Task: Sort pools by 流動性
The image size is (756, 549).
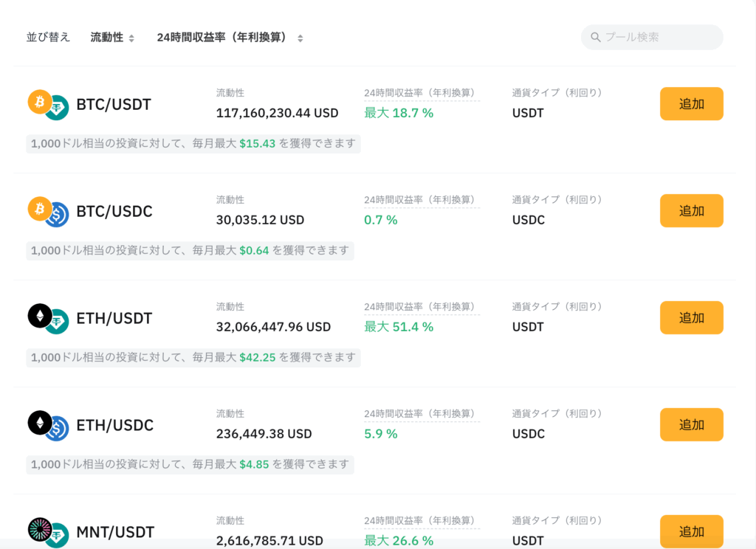Action: (x=112, y=38)
